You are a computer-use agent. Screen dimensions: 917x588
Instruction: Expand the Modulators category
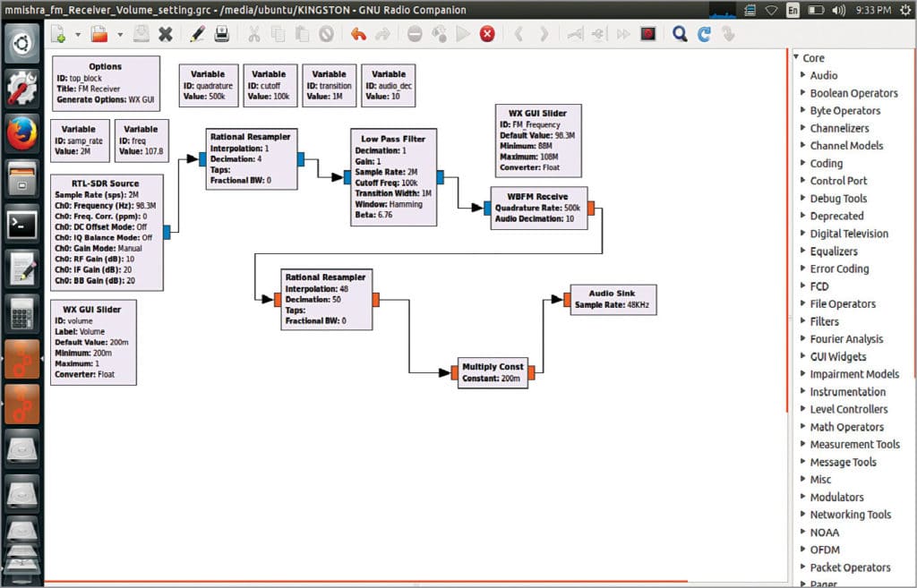coord(836,497)
